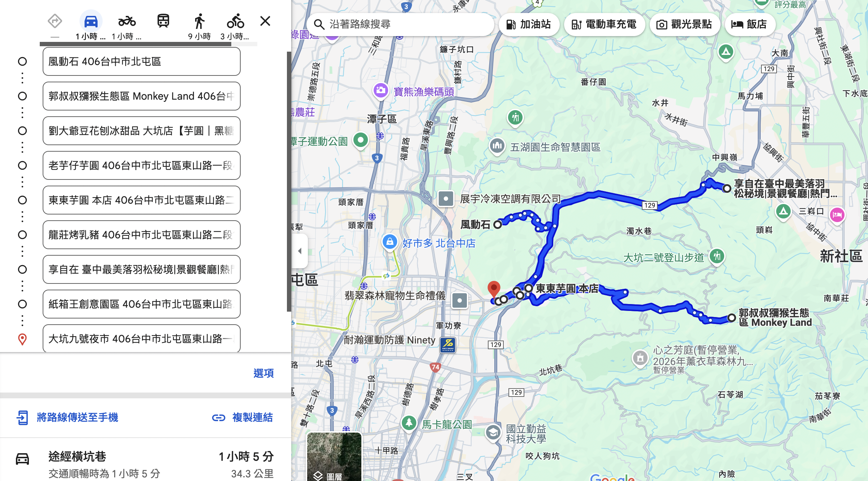Filter by 飯店 hotels
The height and width of the screenshot is (481, 868).
[749, 24]
